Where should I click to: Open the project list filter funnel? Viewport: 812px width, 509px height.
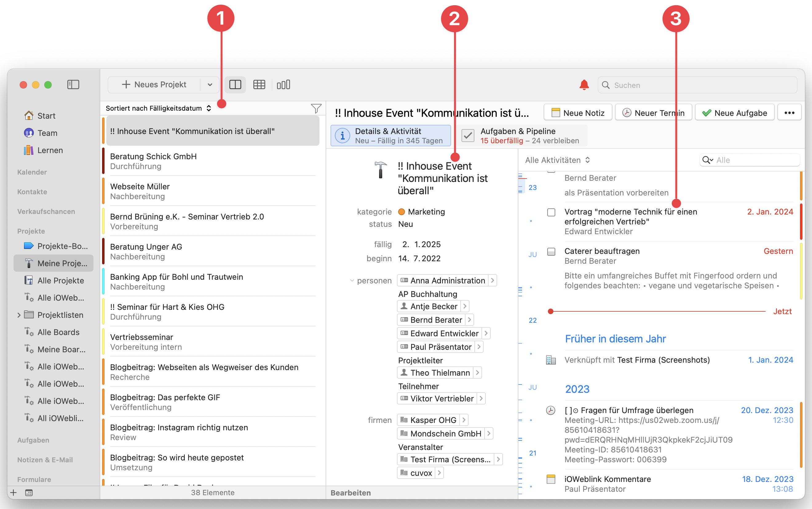316,109
